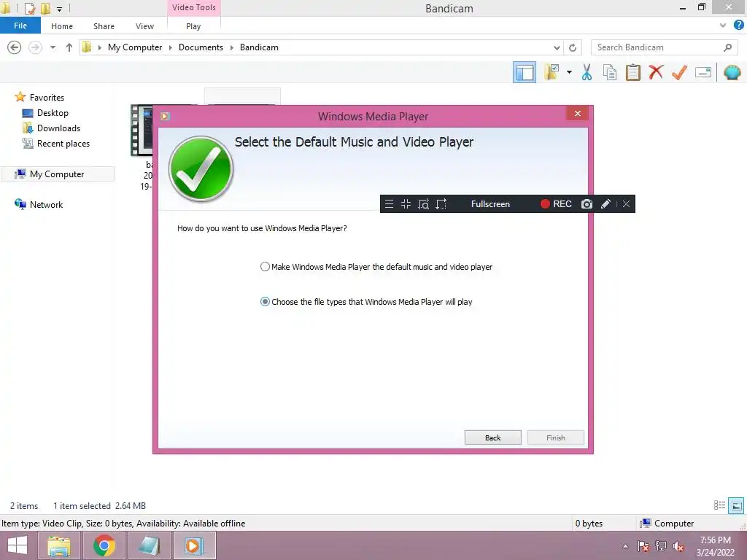Take a screenshot with Bandicam camera
This screenshot has height=560, width=747.
(x=587, y=204)
